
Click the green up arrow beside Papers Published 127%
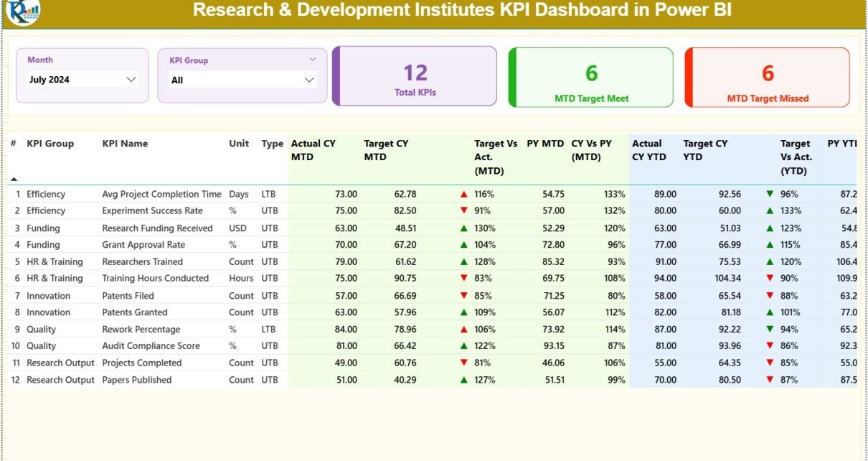pyautogui.click(x=464, y=380)
